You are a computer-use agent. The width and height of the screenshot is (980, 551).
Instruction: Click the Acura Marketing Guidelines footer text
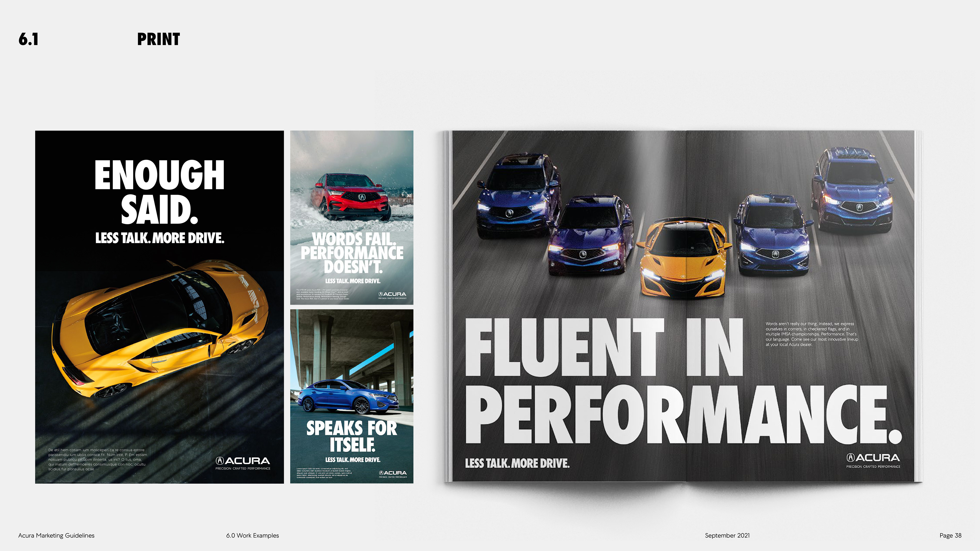pyautogui.click(x=56, y=535)
